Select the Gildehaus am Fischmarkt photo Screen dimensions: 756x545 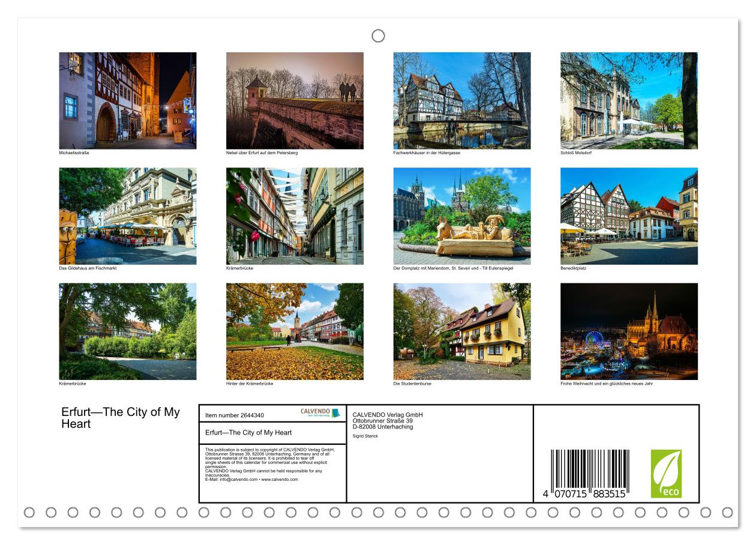(x=128, y=216)
